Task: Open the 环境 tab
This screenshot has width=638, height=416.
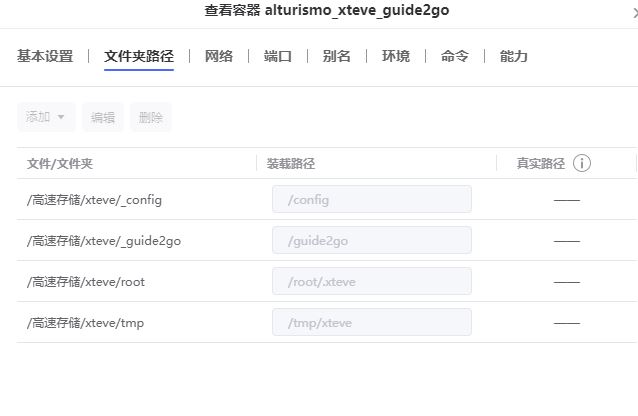Action: (x=396, y=56)
